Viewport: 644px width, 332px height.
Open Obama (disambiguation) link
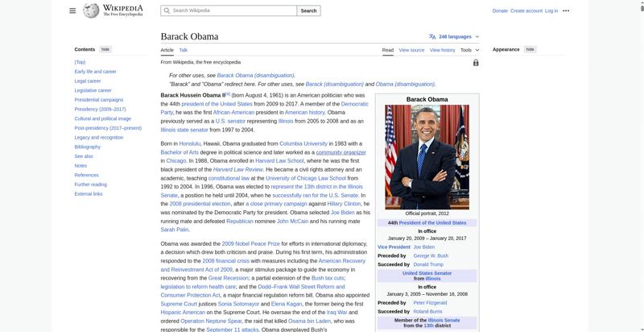[x=405, y=85]
